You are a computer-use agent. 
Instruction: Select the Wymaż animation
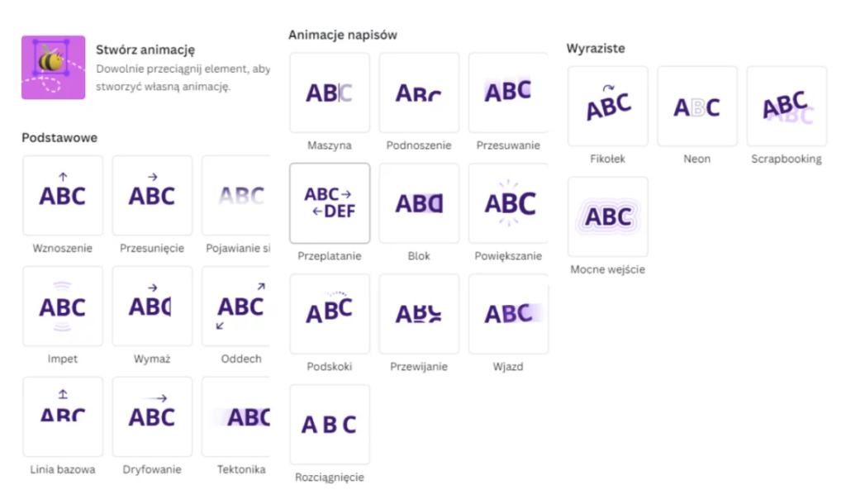[x=152, y=307]
